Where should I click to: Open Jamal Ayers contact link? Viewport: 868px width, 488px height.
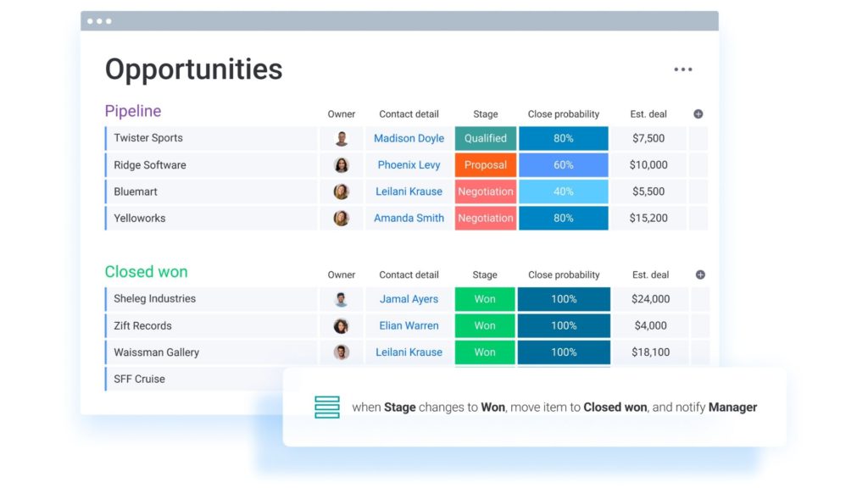pos(409,299)
